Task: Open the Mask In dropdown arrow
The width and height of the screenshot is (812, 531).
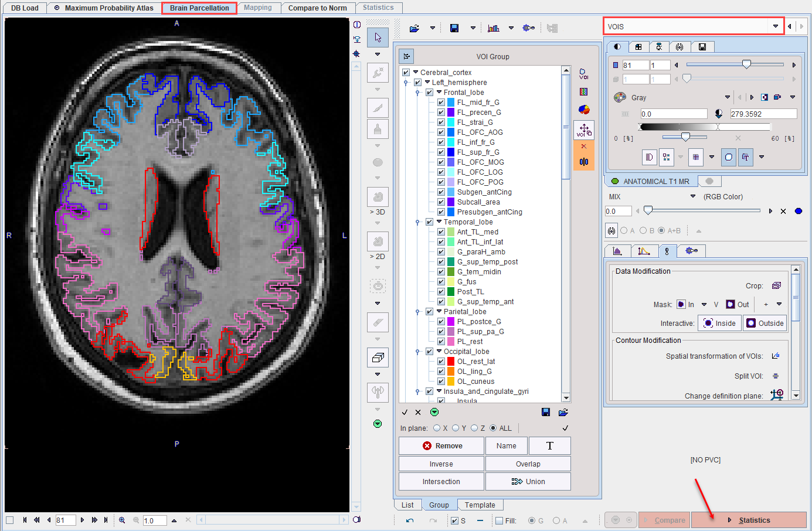Action: [704, 304]
